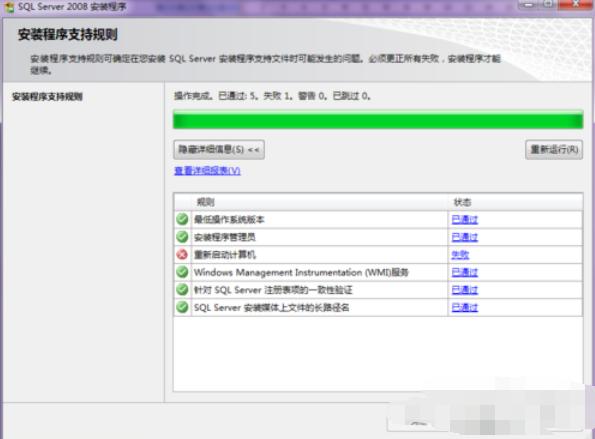Screen dimensions: 595x439
Task: Click the green check icon for 安装程序管理员
Action: (x=182, y=237)
